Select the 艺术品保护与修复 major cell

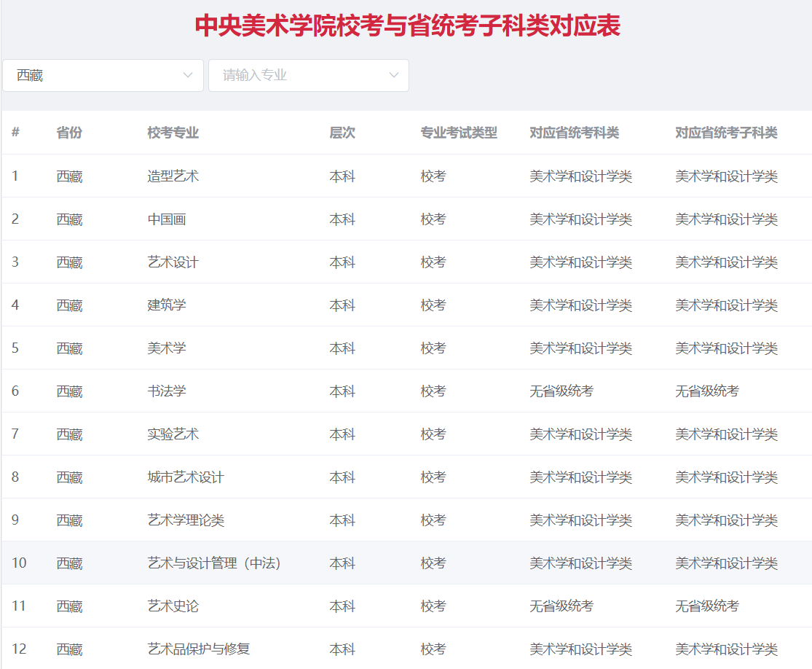[199, 649]
